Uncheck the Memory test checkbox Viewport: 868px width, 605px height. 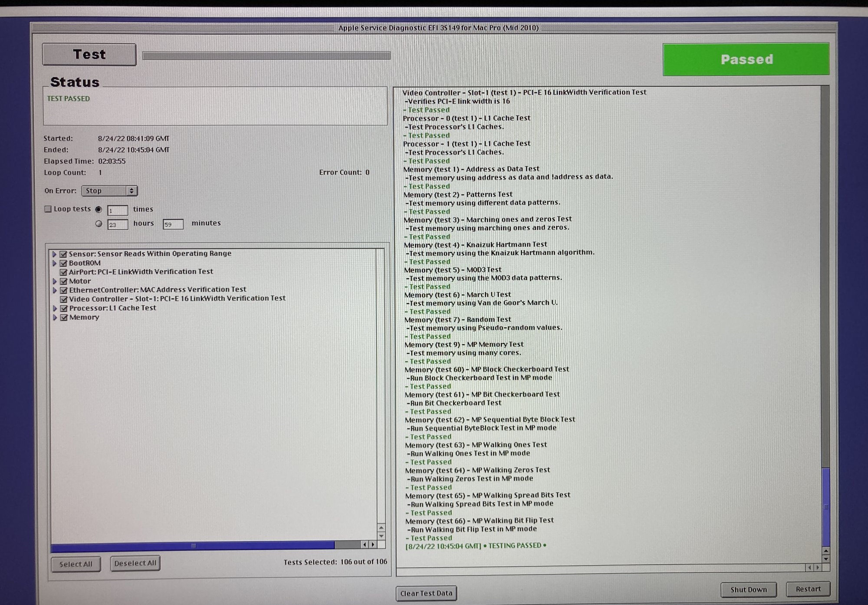(x=64, y=318)
